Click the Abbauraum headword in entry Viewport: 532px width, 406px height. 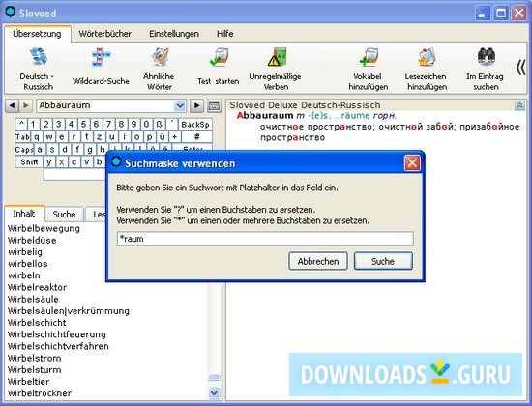coord(265,116)
